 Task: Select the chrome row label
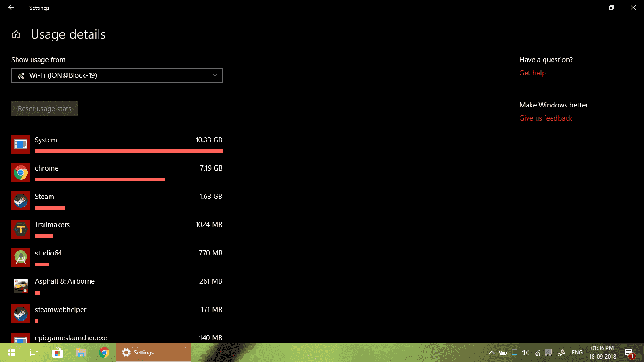[47, 168]
